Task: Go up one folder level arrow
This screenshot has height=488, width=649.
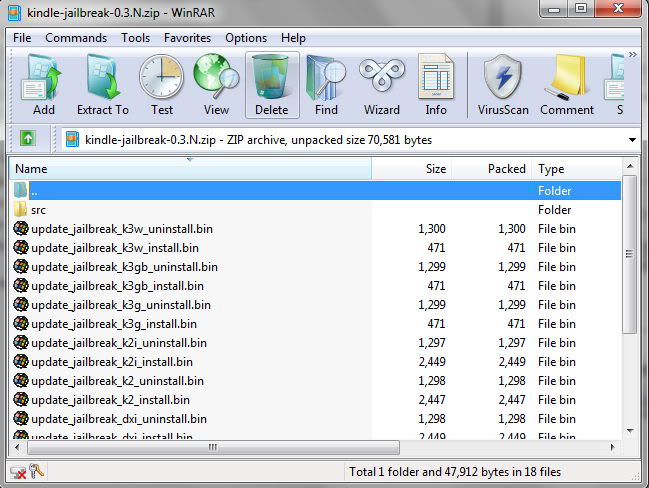Action: [x=28, y=138]
